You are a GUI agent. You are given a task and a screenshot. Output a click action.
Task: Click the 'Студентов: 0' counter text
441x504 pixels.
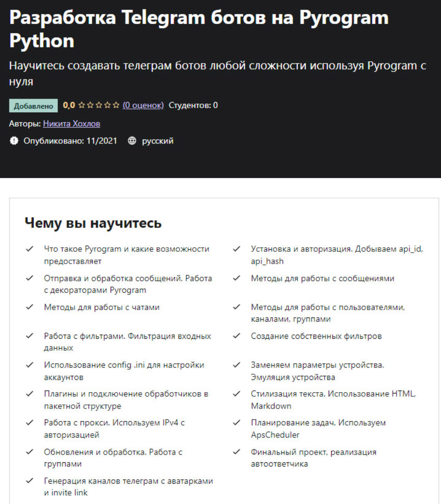(192, 105)
